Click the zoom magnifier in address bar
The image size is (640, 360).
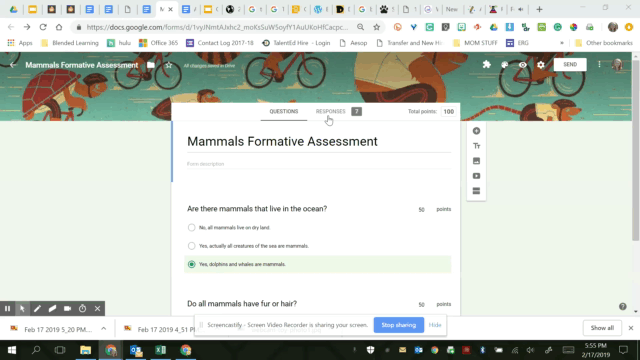point(360,27)
